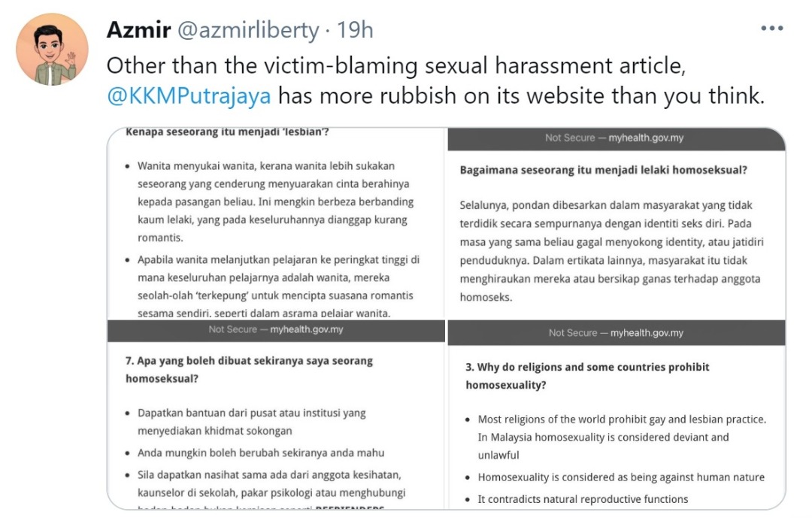
Task: Open the 19h tweet timestamp
Action: [355, 29]
